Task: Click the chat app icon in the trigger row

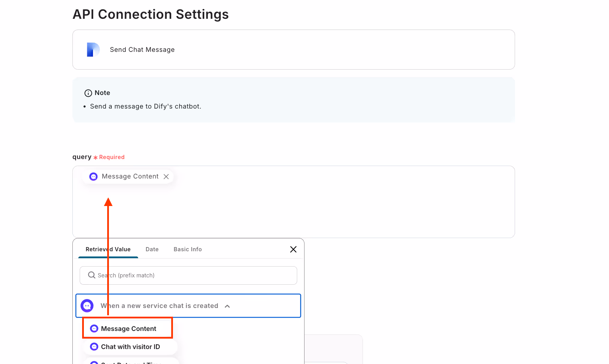Action: click(x=87, y=306)
